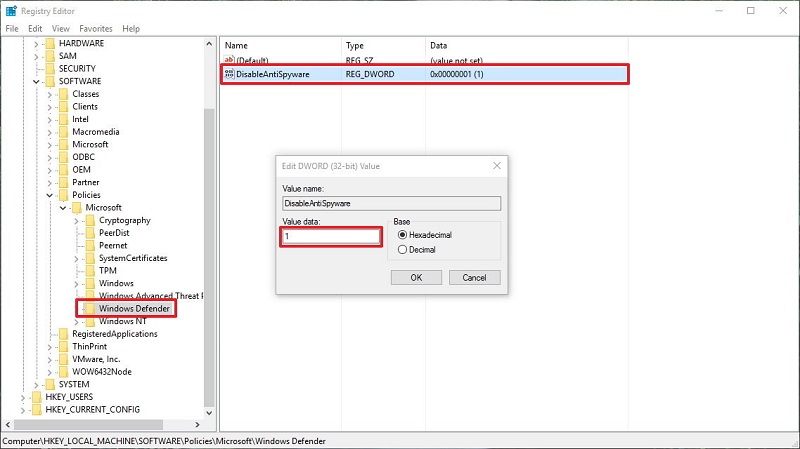This screenshot has width=800, height=449.
Task: Select the Windows NT folder icon
Action: point(90,321)
